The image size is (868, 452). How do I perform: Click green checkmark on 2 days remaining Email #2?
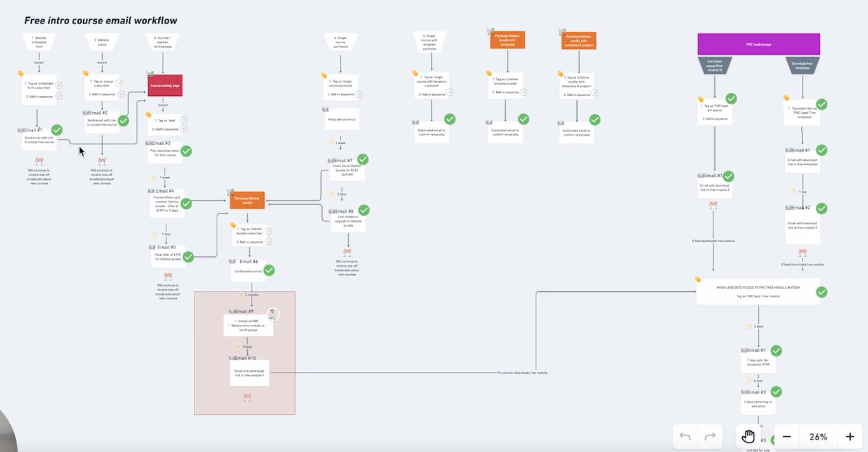coord(776,392)
